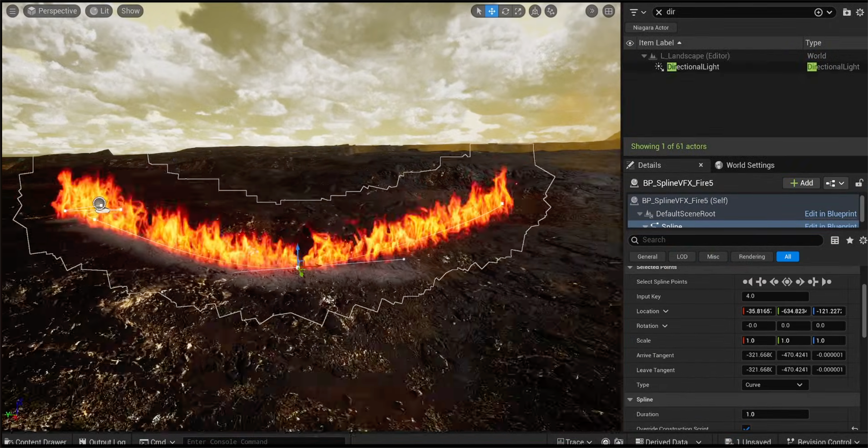Open the Outliner search options chevron
This screenshot has height=448, width=868.
pyautogui.click(x=829, y=12)
